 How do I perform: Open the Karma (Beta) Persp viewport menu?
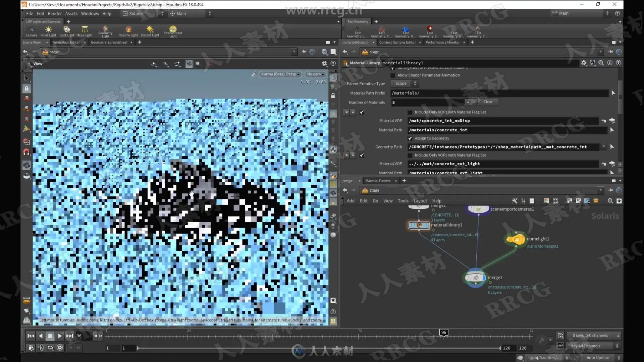tap(280, 74)
